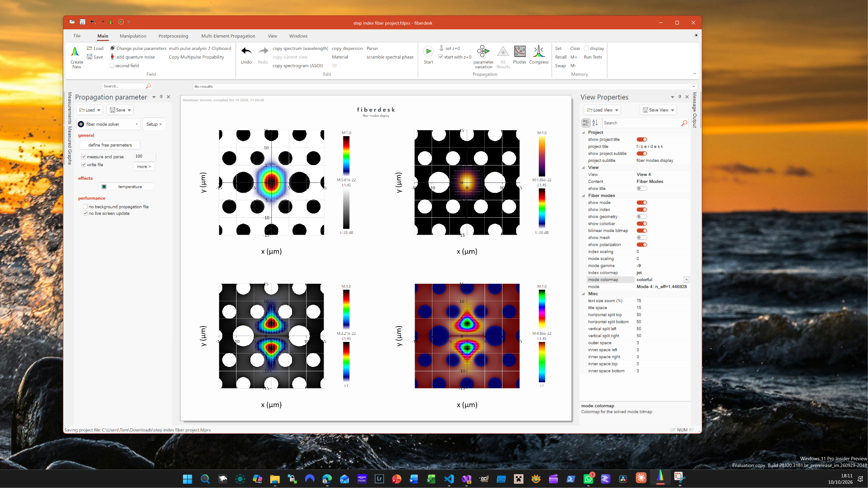The image size is (868, 488).
Task: Click the alphabetical sort icon in View Properties
Action: pyautogui.click(x=595, y=123)
